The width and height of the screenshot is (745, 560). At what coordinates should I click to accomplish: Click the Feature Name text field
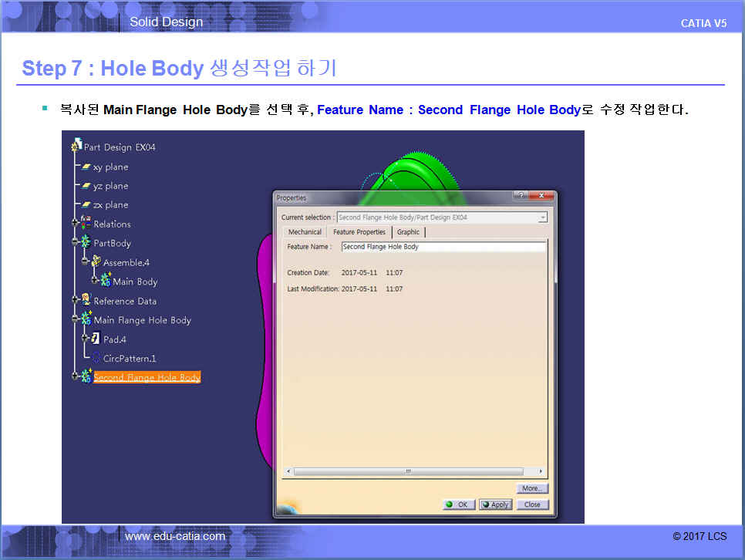443,247
